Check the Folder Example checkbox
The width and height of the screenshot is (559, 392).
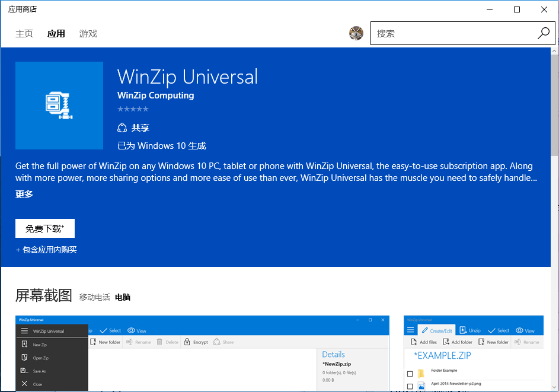410,373
